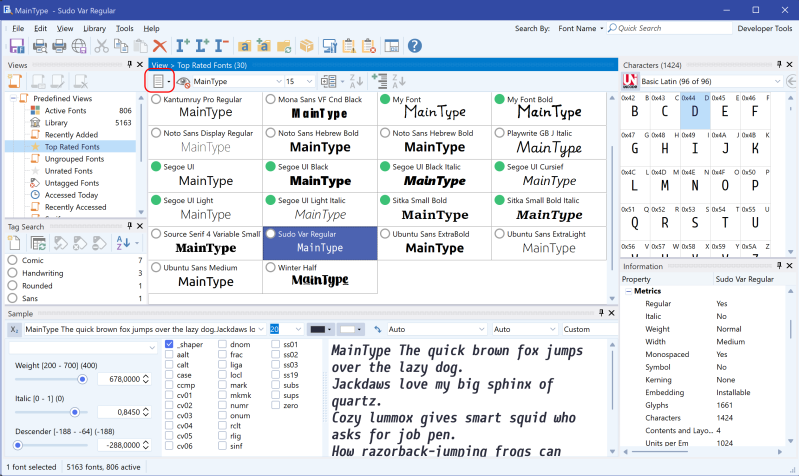This screenshot has width=800, height=476.
Task: Click the red X delete icon in main toolbar
Action: point(161,46)
